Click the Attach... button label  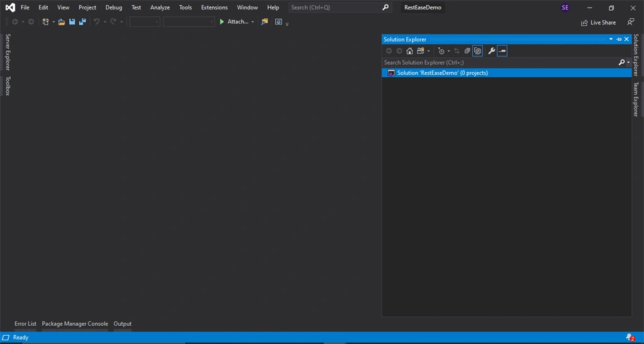click(x=238, y=22)
